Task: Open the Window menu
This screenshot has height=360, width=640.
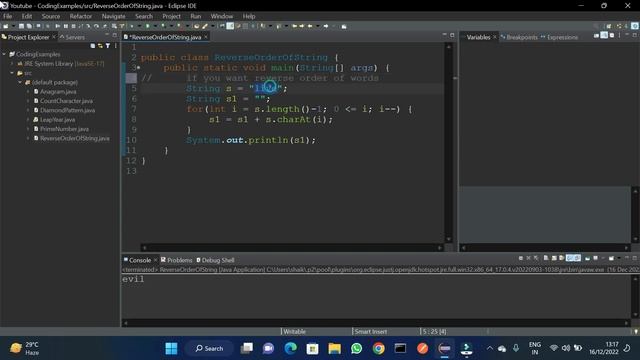Action: pos(222,16)
